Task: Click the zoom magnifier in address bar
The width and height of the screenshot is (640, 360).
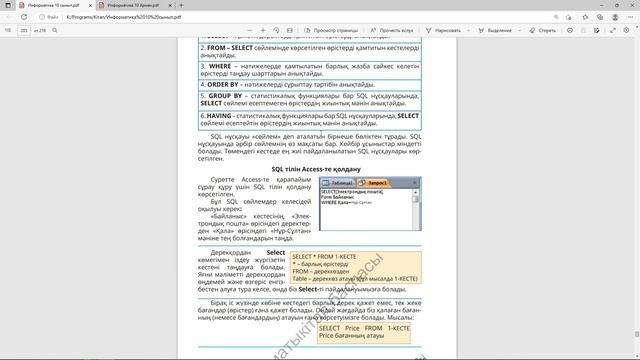Action: [x=556, y=17]
